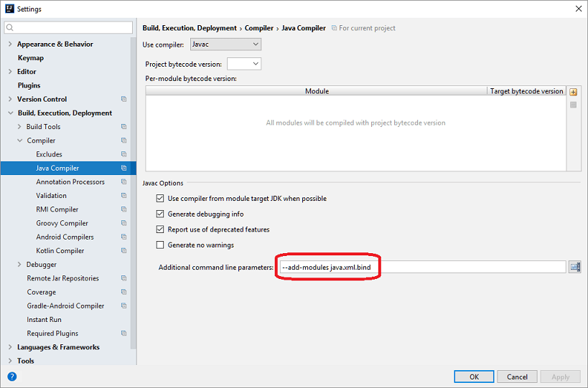The image size is (588, 388).
Task: Click project-level icon beside Required Plugins
Action: point(123,333)
